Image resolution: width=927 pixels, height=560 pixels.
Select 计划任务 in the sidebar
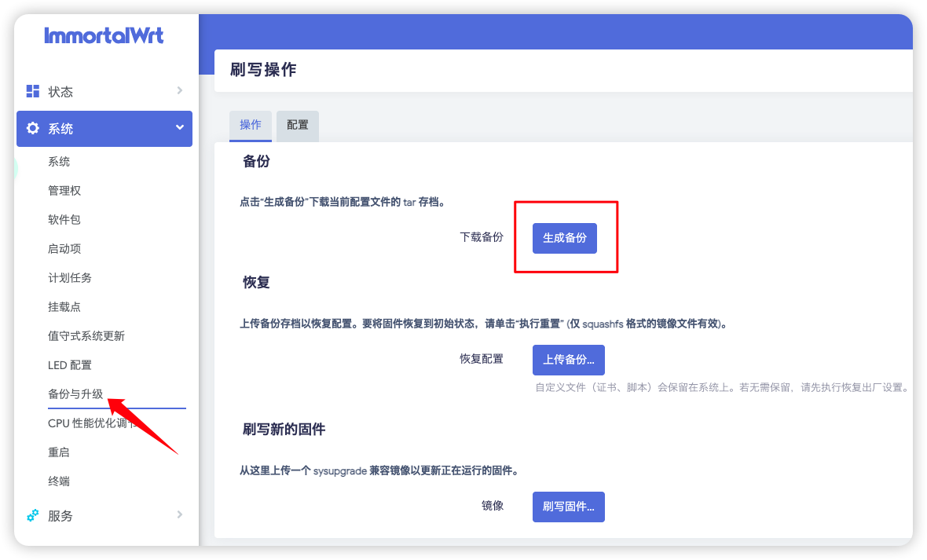[x=70, y=278]
